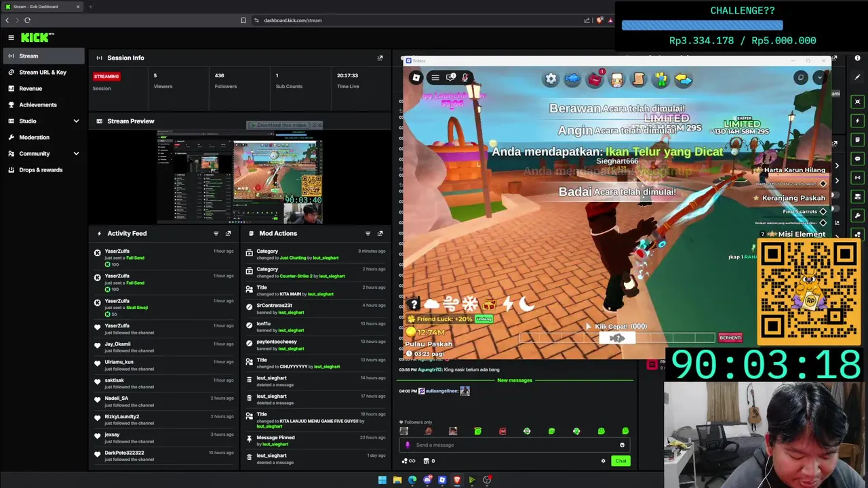Open Brave browser from taskbar
This screenshot has height=488, width=868.
point(457,480)
